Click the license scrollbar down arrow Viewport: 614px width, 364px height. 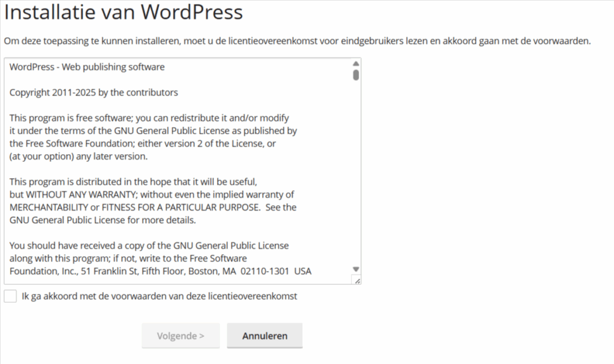(356, 269)
